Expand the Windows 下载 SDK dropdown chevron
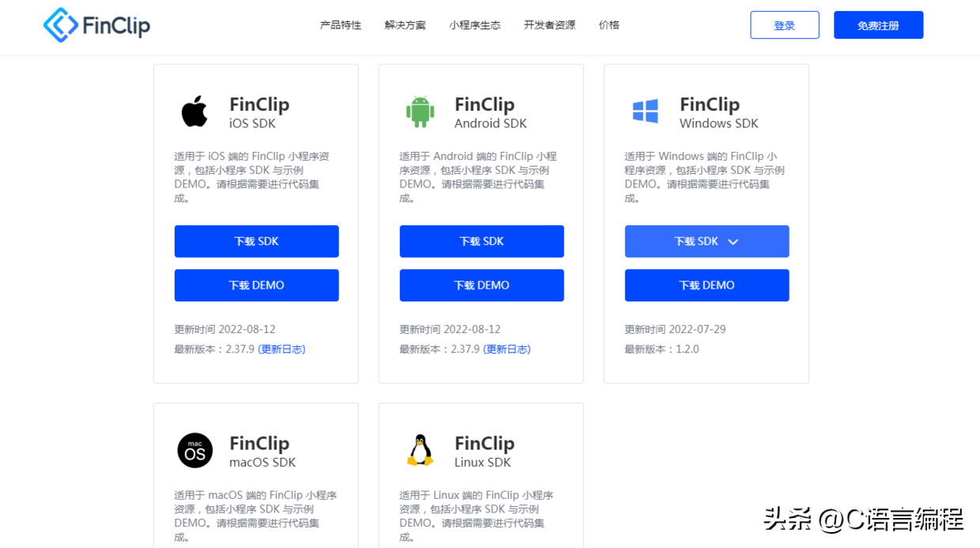The image size is (980, 548). pos(733,242)
